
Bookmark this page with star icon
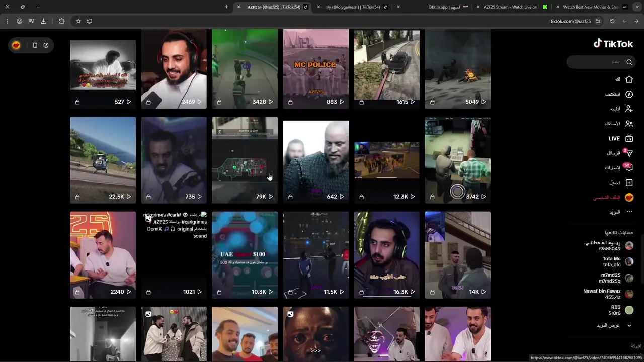[78, 21]
